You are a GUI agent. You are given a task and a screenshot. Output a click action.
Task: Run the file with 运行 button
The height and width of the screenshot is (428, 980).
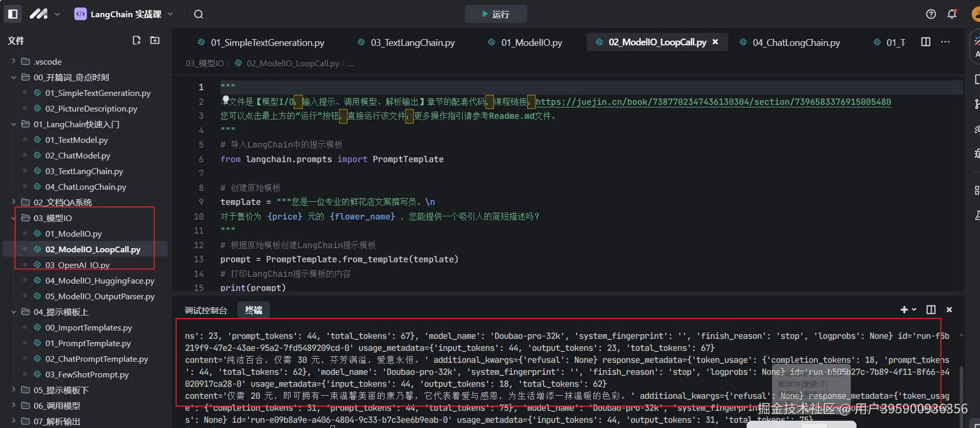point(495,14)
